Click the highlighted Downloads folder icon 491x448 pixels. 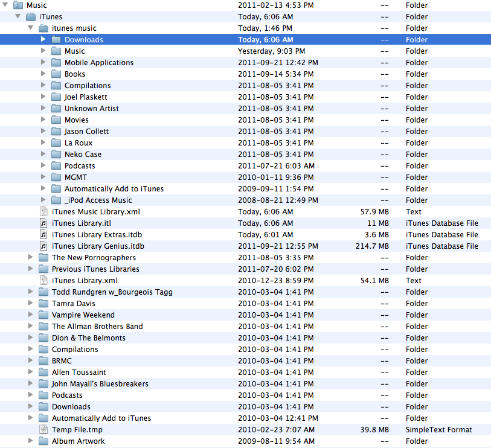[x=56, y=40]
